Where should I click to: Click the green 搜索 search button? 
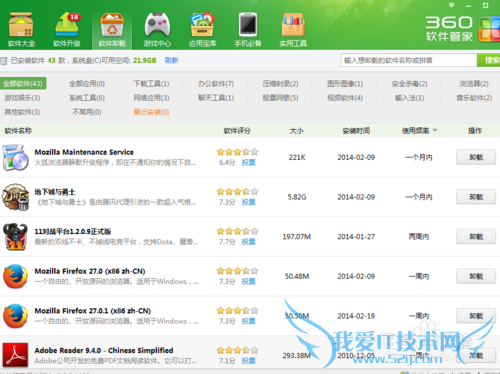click(x=489, y=60)
